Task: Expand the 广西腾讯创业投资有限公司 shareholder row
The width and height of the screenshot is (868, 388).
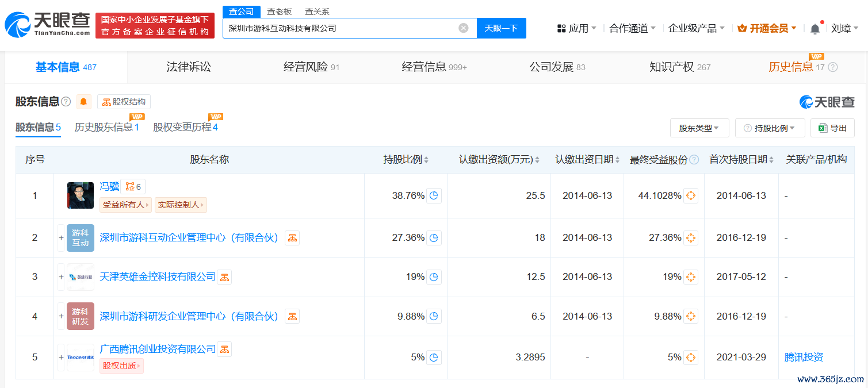Action: (61, 358)
